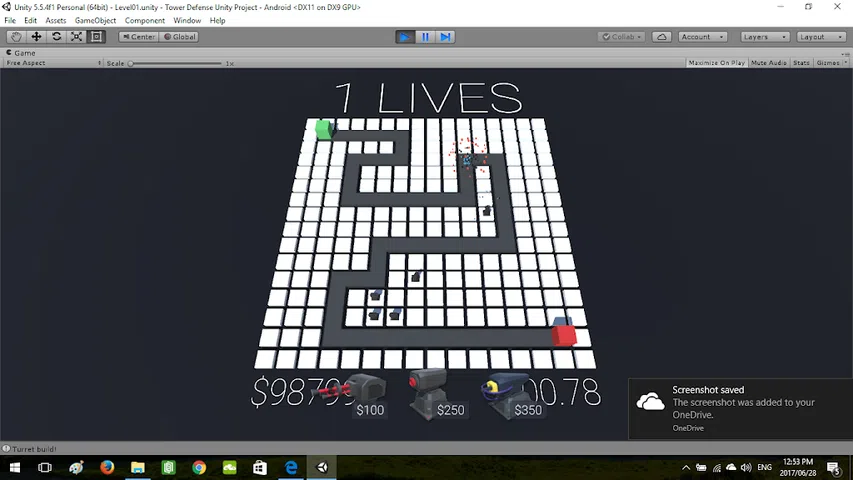This screenshot has width=853, height=480.
Task: Toggle Mute Audio in Game view
Action: [x=768, y=63]
